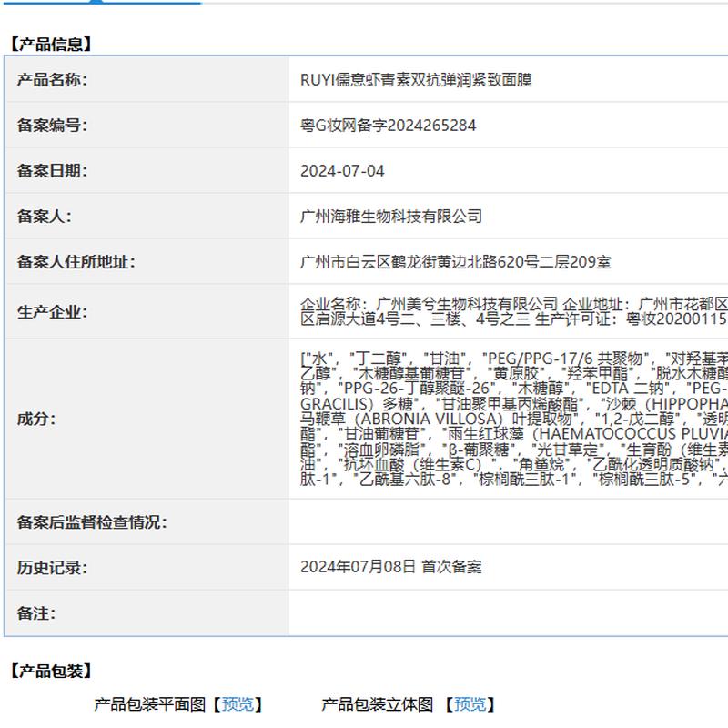Select the history entry 2024年07月08日 首次备案
728x728 pixels.
[391, 567]
